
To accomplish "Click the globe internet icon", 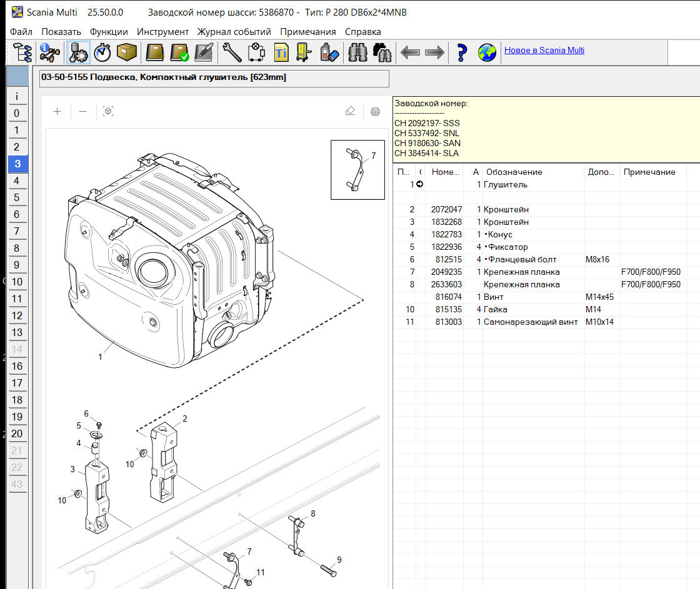I will [487, 52].
